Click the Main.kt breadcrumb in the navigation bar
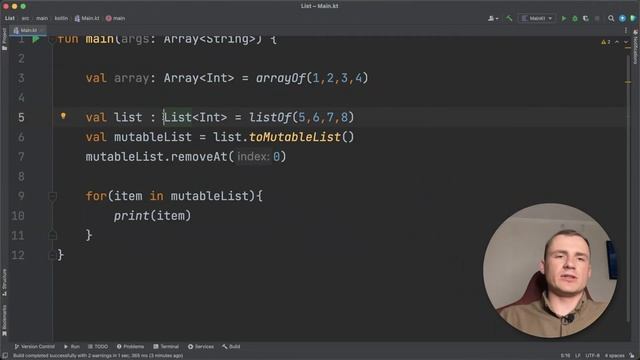 coord(87,18)
